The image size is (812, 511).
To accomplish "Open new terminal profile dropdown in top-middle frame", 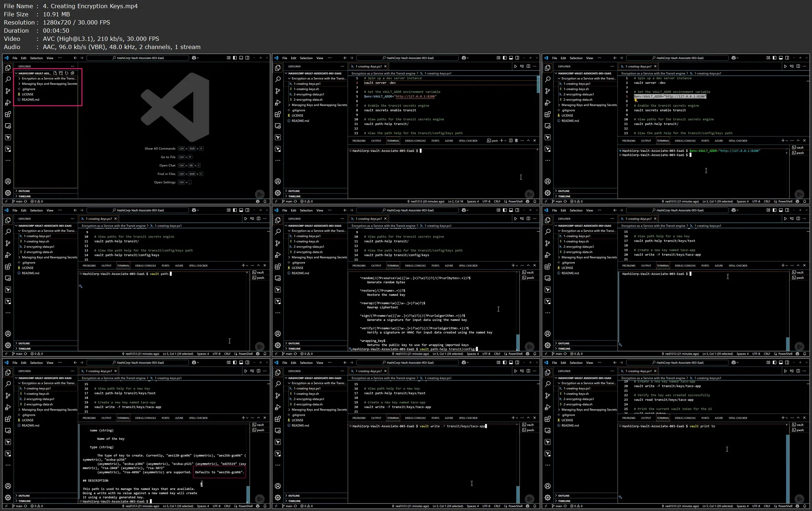I will point(505,141).
